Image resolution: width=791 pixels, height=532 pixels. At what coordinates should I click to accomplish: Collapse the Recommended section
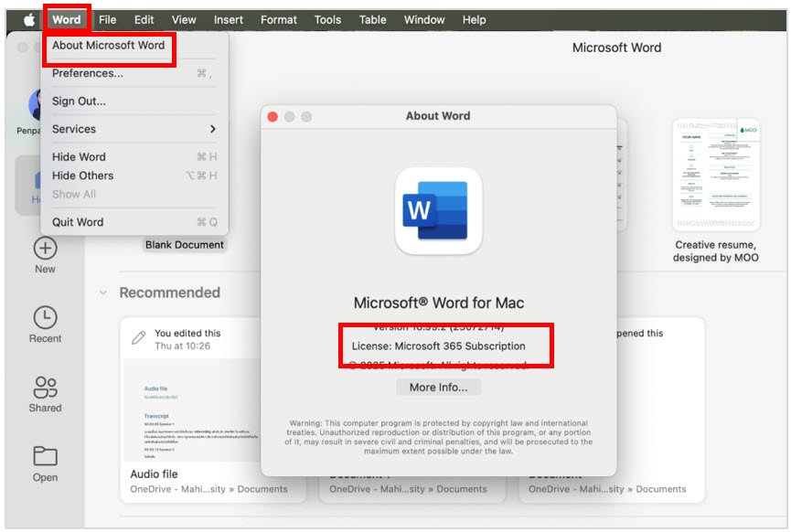[102, 293]
